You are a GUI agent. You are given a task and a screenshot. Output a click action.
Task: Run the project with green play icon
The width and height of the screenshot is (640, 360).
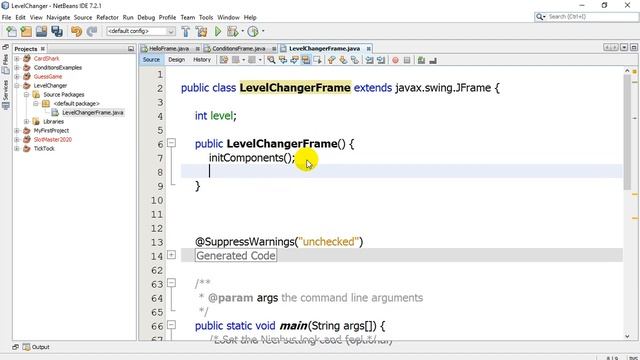point(218,31)
